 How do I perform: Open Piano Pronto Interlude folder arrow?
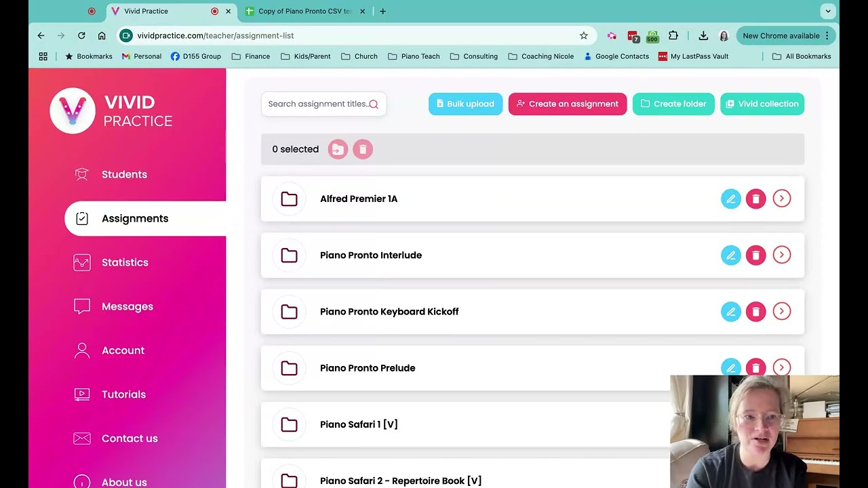tap(782, 255)
